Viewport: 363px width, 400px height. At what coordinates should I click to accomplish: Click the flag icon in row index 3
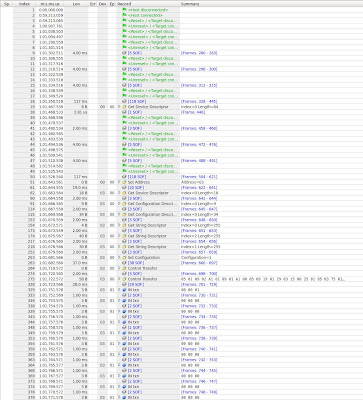124,21
